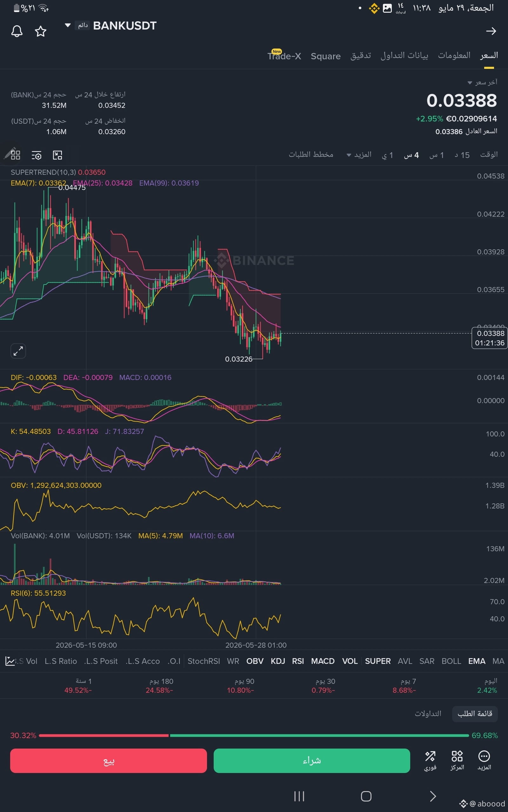Viewport: 508px width, 812px height.
Task: Tap the current price 0.03388 chart label
Action: coord(490,338)
